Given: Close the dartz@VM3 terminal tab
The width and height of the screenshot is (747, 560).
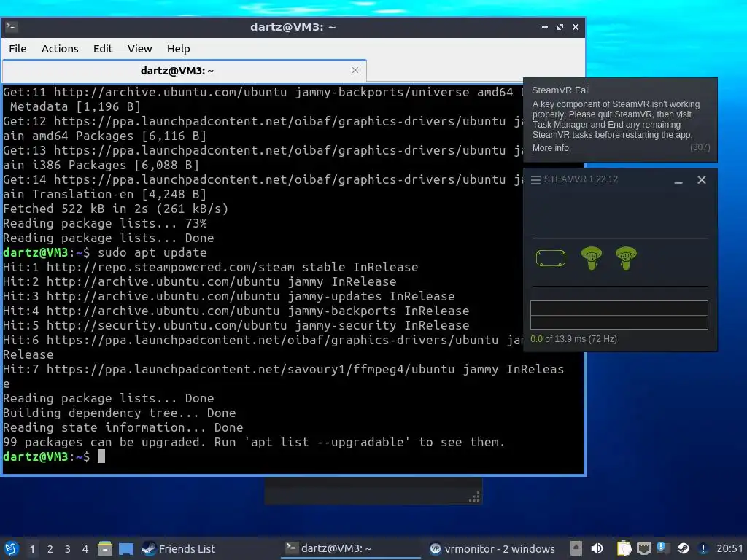Looking at the screenshot, I should click(355, 70).
